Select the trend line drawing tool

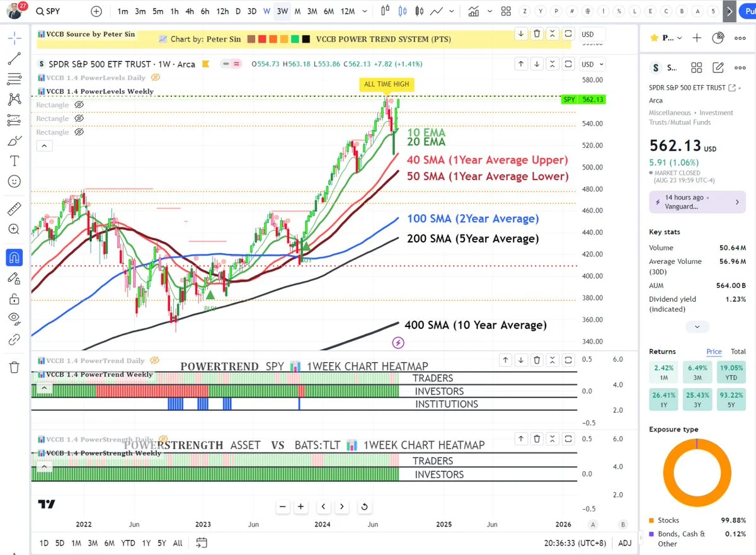14,59
